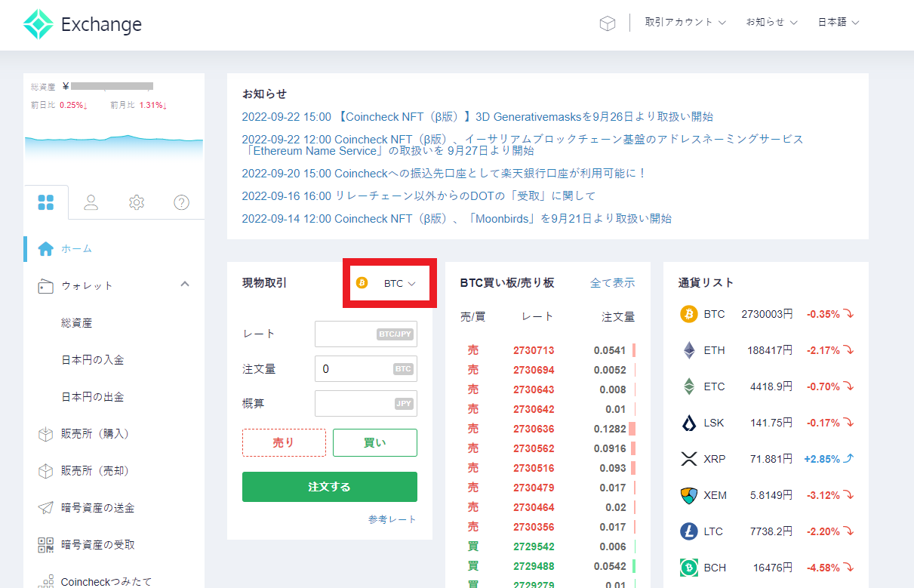Image resolution: width=914 pixels, height=588 pixels.
Task: Select the 売り sell toggle
Action: coord(284,443)
